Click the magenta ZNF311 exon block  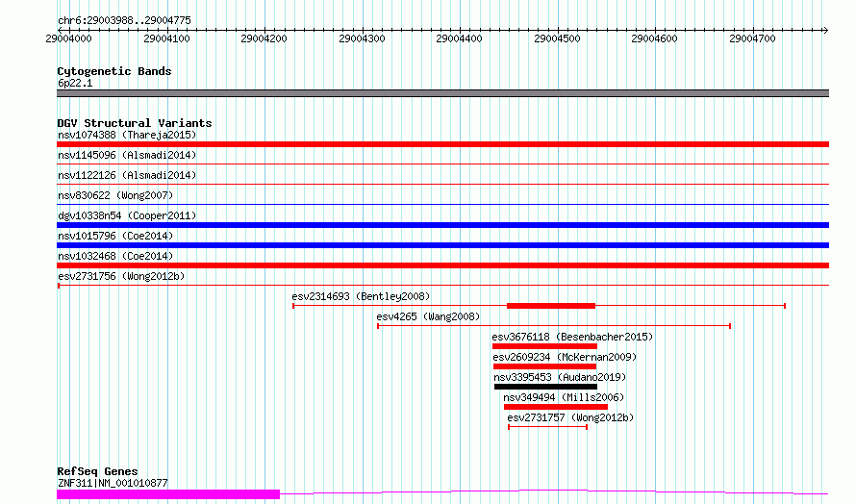tap(168, 494)
